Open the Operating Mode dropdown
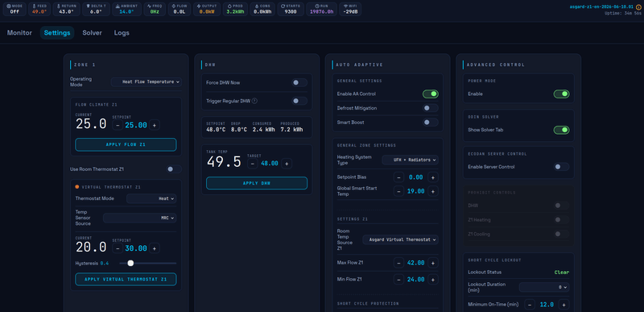This screenshot has width=644, height=312. 147,81
